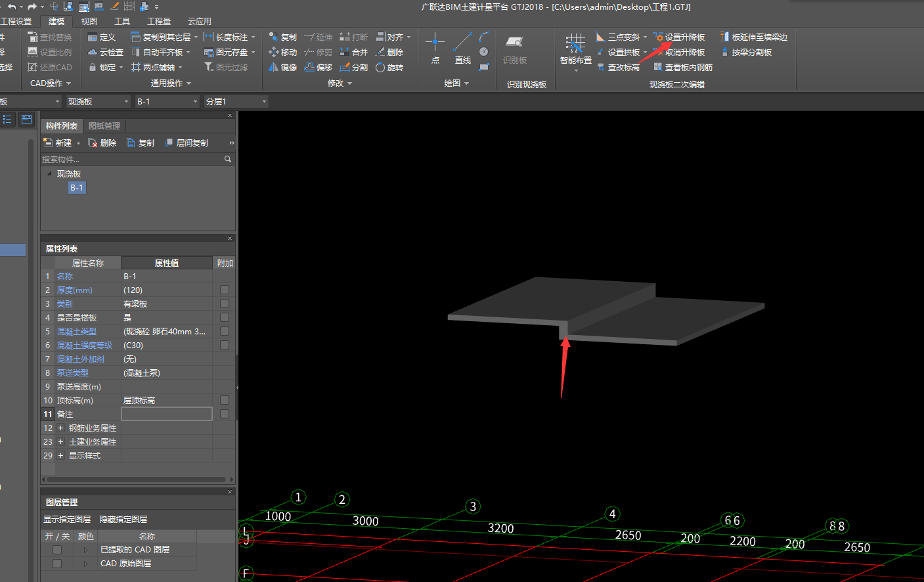The image size is (924, 582).
Task: Toggle 附加 checkbox for 是否是楼板 row
Action: click(225, 317)
